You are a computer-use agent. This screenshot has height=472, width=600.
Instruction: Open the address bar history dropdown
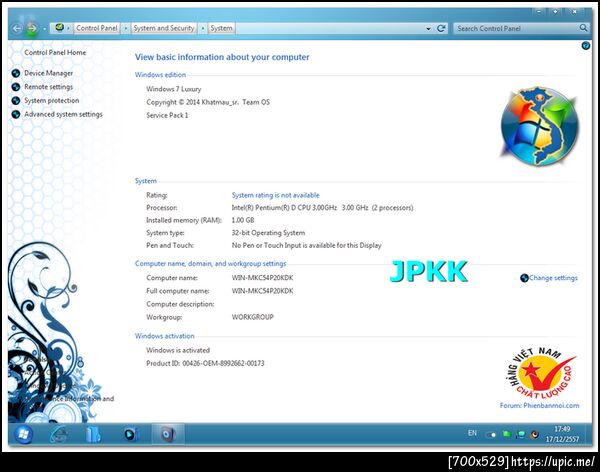point(428,29)
